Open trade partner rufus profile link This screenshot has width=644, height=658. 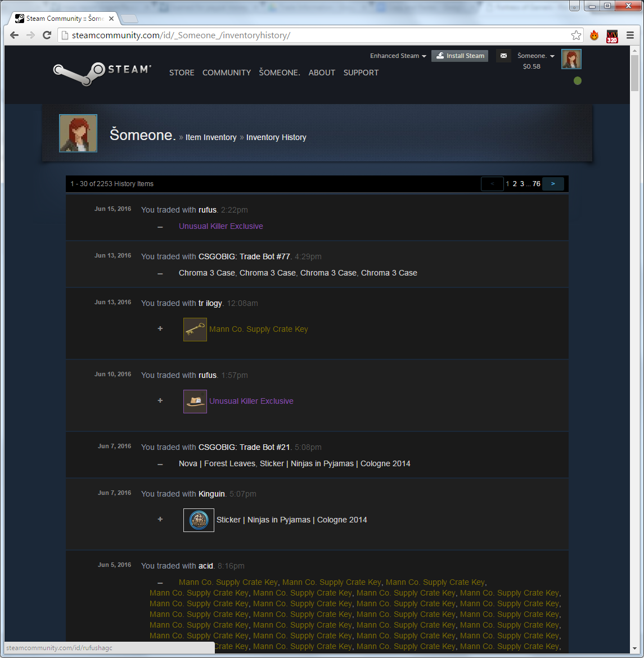pos(208,210)
